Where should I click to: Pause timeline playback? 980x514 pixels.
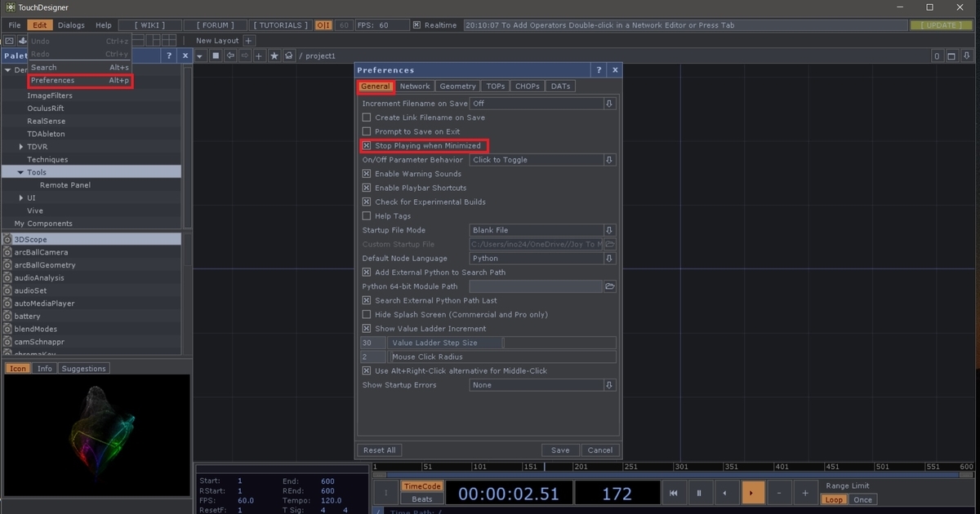[x=699, y=493]
